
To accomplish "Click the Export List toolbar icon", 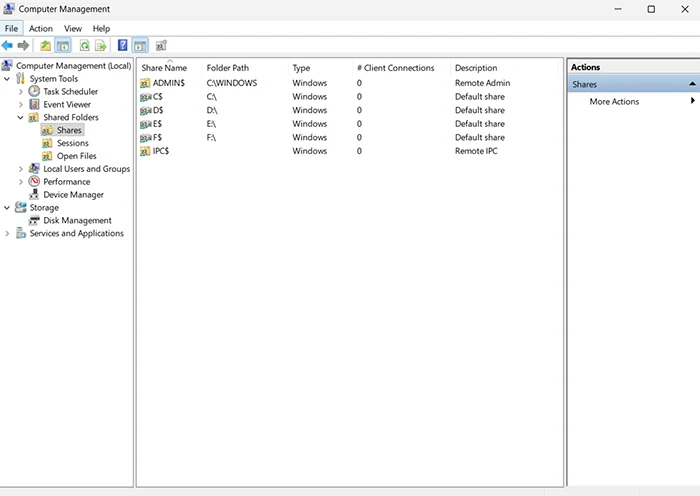I will tap(101, 45).
